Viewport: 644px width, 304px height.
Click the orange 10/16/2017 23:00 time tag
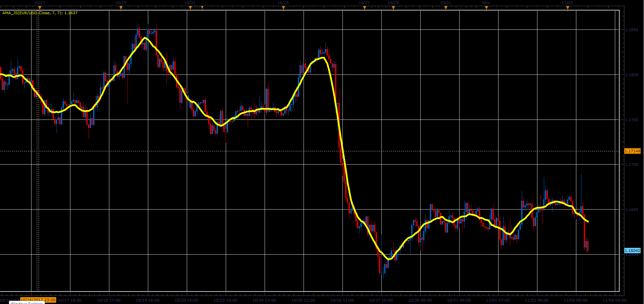coord(38,300)
